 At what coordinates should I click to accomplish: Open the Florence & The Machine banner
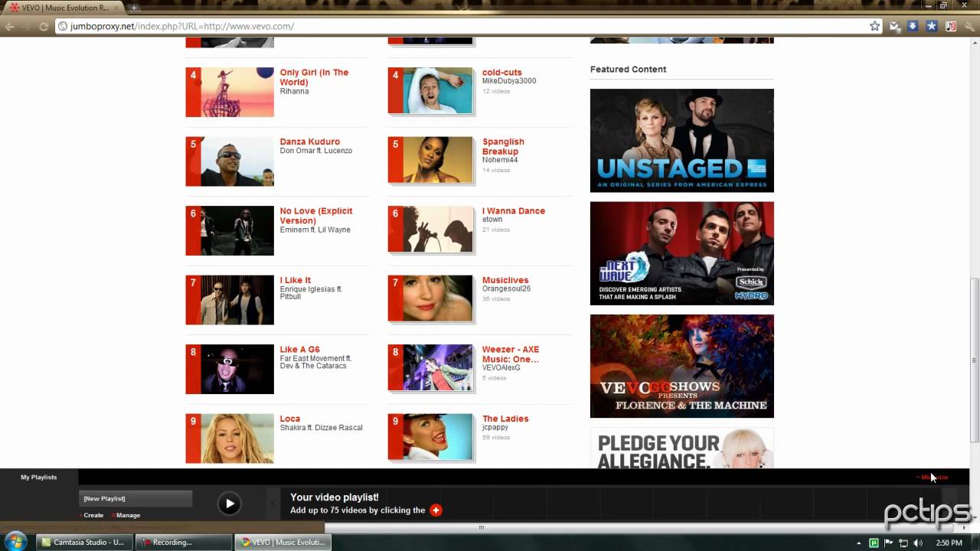coord(682,366)
